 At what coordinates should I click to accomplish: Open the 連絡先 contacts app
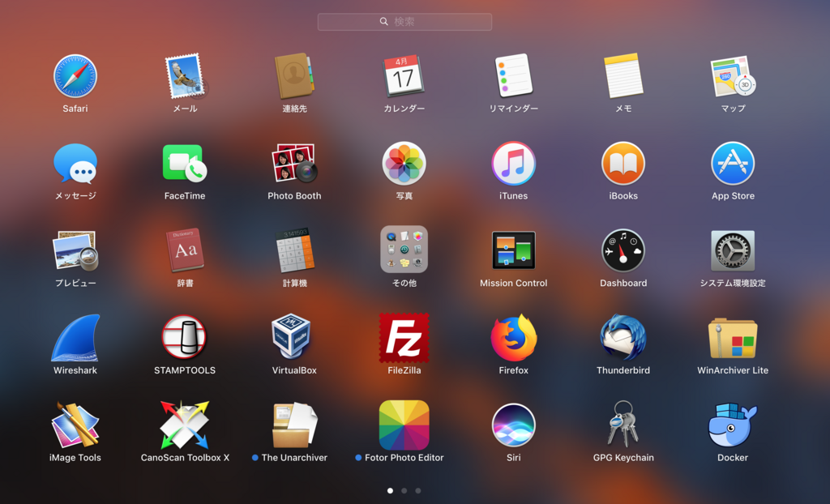(294, 76)
